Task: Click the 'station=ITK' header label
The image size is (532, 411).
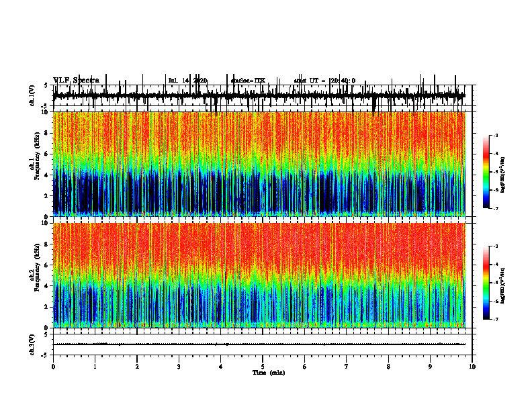Action: coord(248,81)
